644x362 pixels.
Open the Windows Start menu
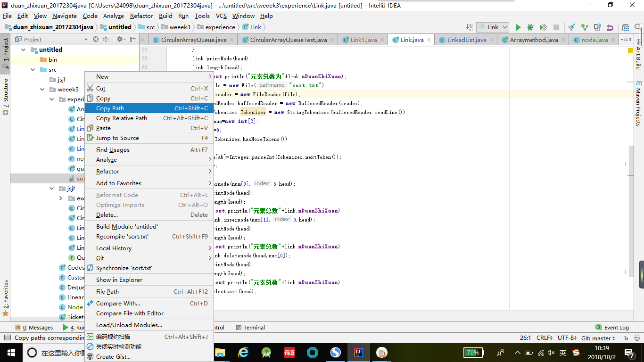click(10, 353)
